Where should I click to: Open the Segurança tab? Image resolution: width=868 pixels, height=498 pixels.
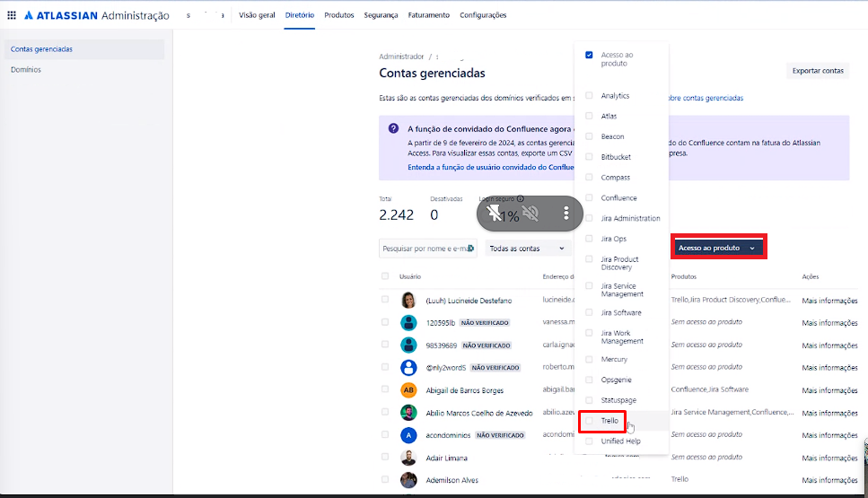click(381, 15)
